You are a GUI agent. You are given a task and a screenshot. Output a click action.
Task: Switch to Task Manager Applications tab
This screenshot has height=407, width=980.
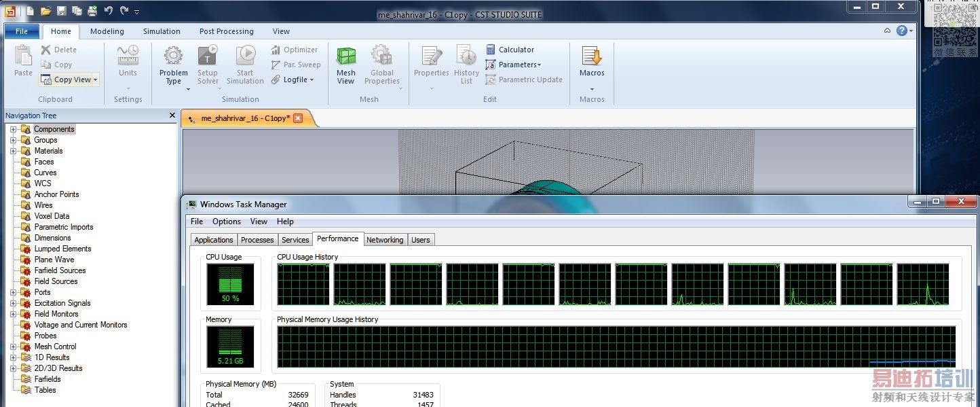(214, 240)
